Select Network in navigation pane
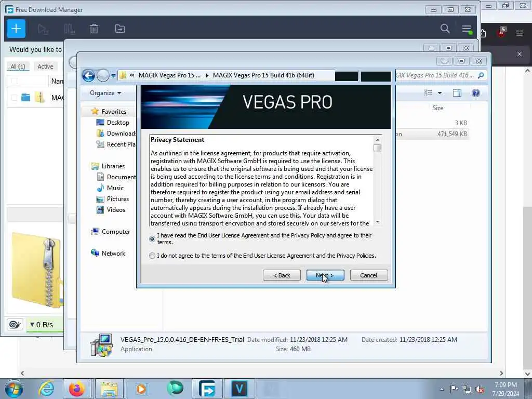 [113, 253]
